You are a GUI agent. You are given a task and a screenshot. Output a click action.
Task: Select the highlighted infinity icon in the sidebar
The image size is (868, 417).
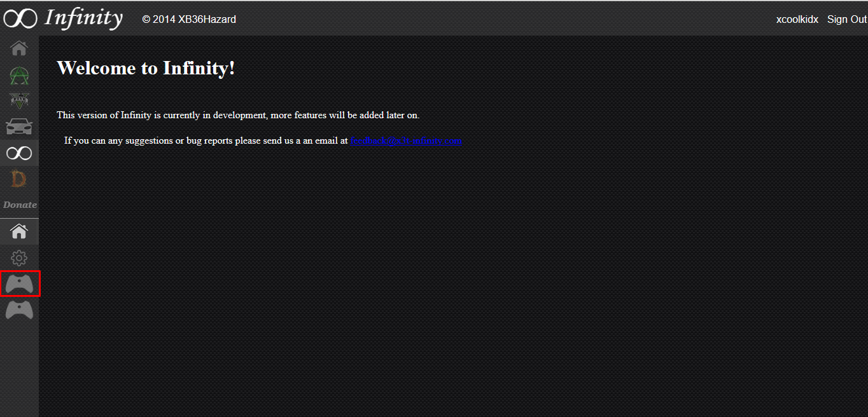click(19, 153)
